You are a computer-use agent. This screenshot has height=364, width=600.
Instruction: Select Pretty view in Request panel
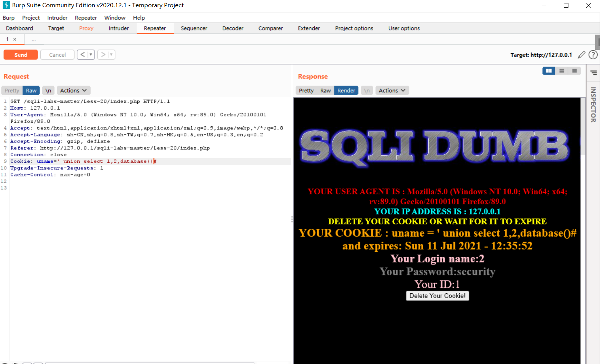pyautogui.click(x=12, y=91)
